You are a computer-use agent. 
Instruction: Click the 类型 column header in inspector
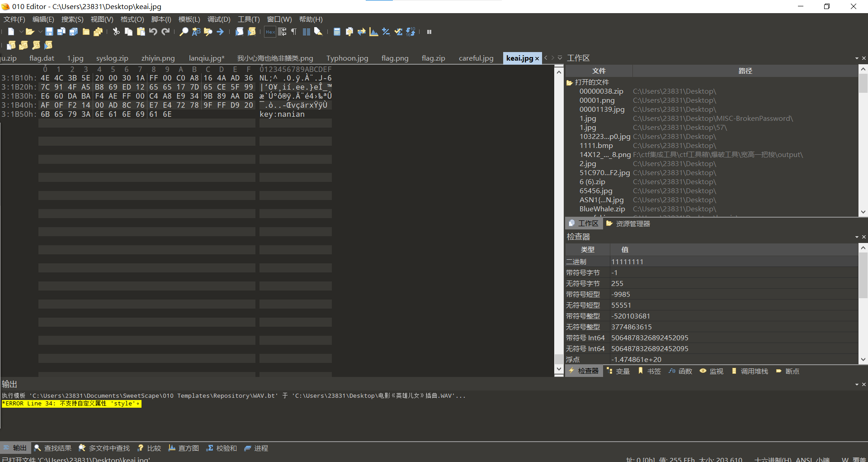click(x=587, y=250)
